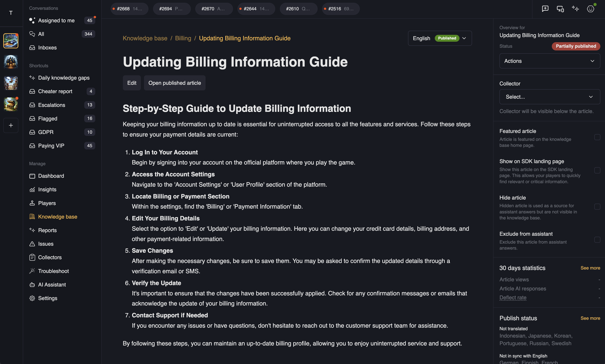The height and width of the screenshot is (364, 605).
Task: Click See more next to 30 days statistics
Action: pos(590,268)
